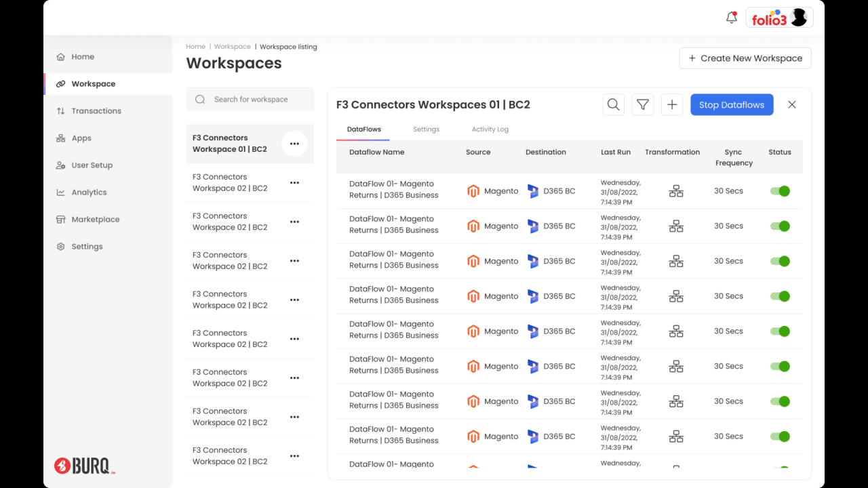Screen dimensions: 868x488
Task: Switch to the Activity Log tab
Action: click(490, 129)
